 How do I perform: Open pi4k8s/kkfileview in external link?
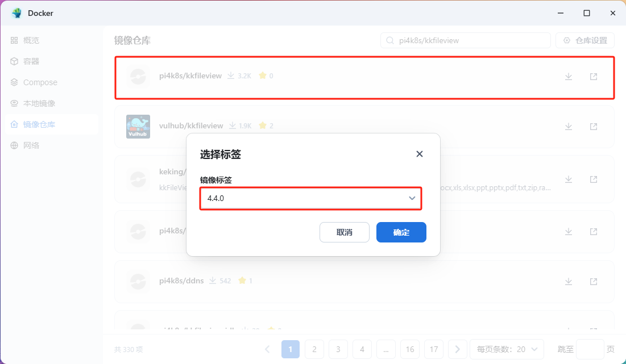[594, 76]
